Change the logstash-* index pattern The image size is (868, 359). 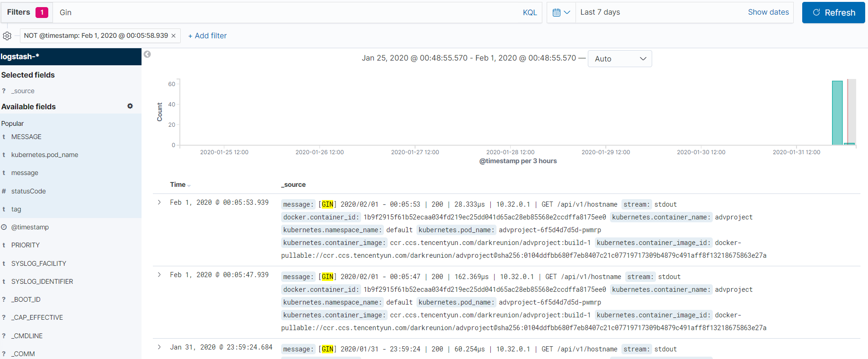click(71, 57)
